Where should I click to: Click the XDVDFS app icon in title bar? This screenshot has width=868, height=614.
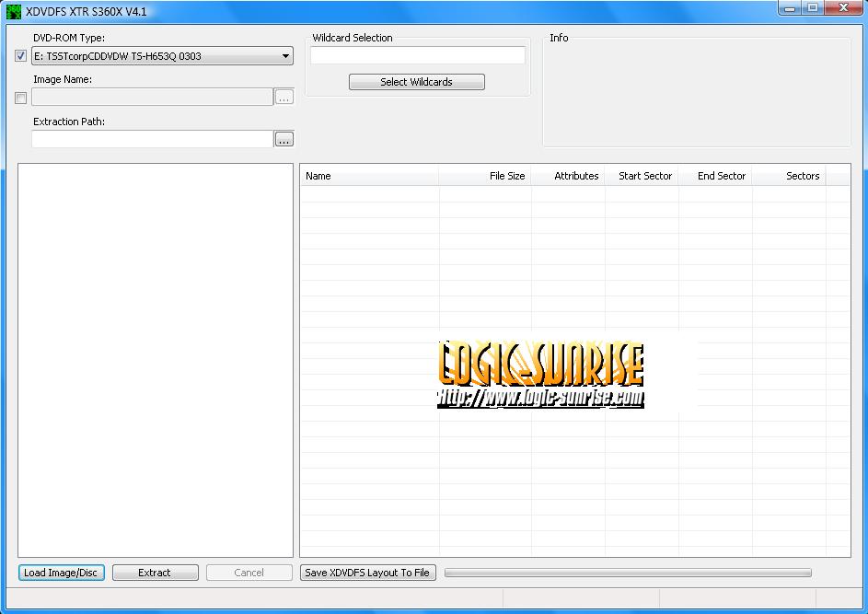click(14, 11)
